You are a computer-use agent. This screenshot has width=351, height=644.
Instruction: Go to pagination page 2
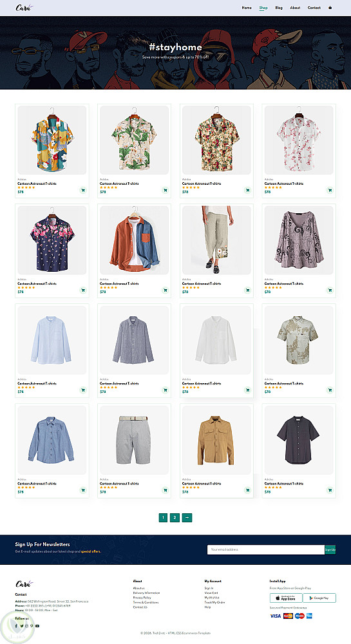coord(175,518)
